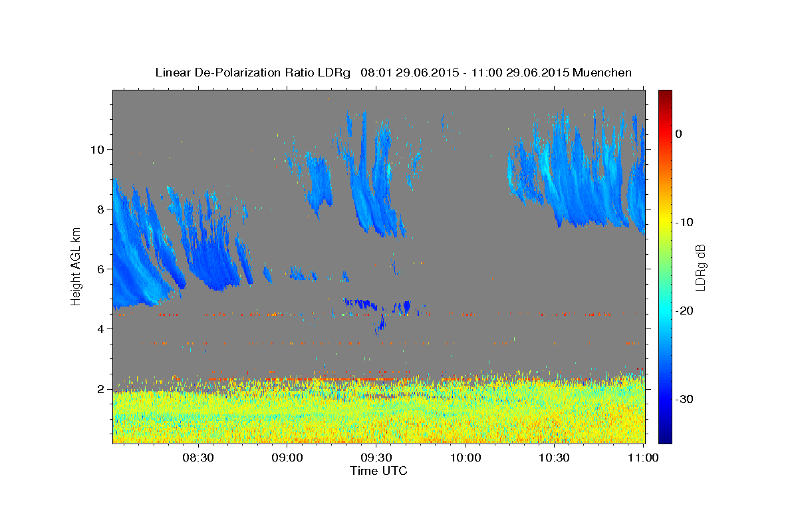Viewport: 798px width, 532px height.
Task: Click the 09:00 time tick label
Action: (288, 458)
